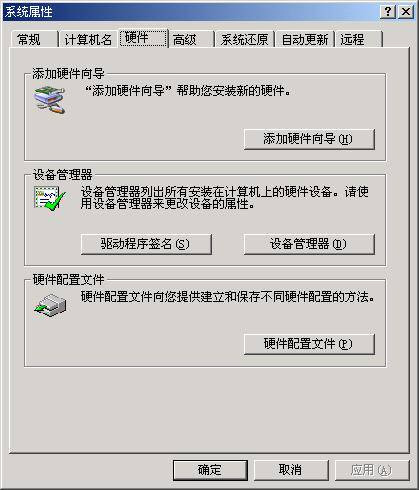Image resolution: width=419 pixels, height=490 pixels.
Task: Confirm with the 确定 button
Action: (210, 470)
